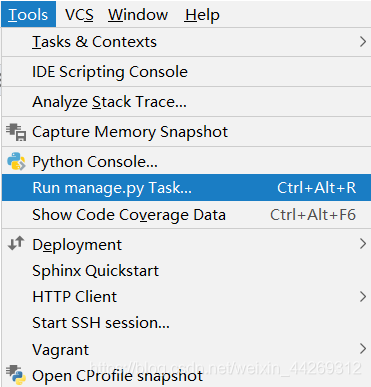This screenshot has height=387, width=371.
Task: Open the Help menu
Action: (x=202, y=15)
